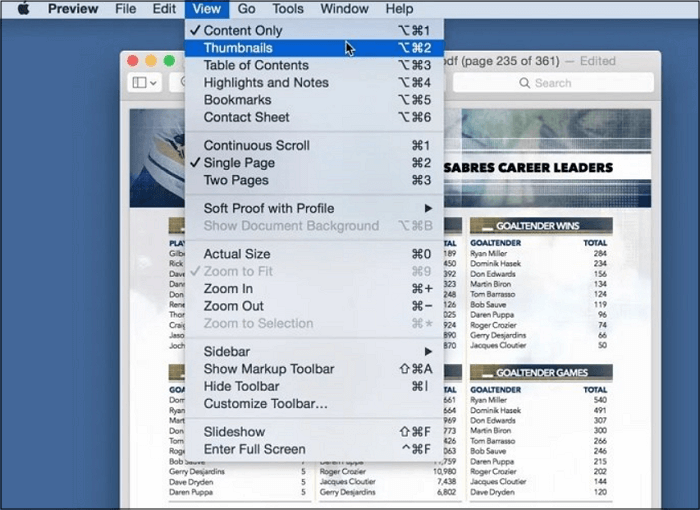Click Dominik Hasek in Goaltender Games
Viewport: 700px width, 510px height.
click(x=496, y=410)
